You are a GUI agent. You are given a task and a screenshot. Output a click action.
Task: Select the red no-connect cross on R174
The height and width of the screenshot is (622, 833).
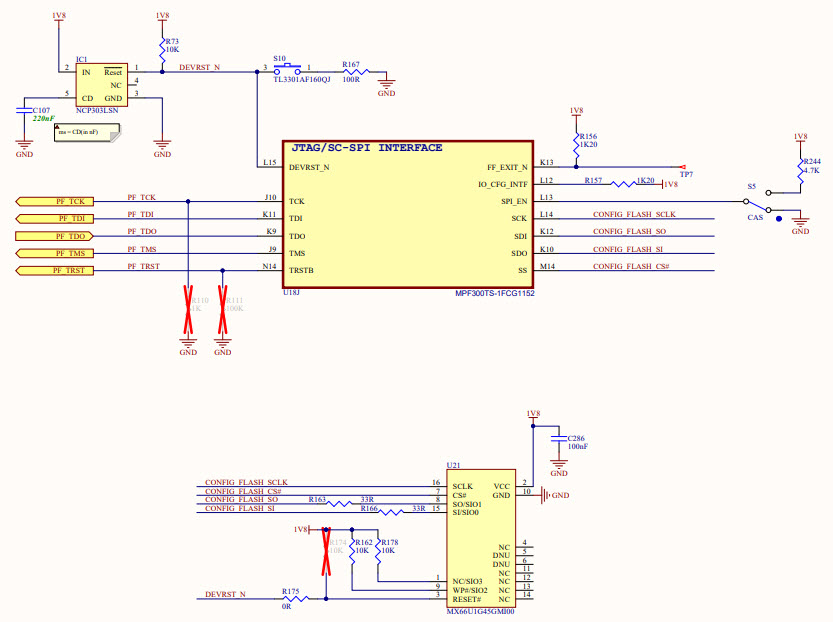(327, 552)
